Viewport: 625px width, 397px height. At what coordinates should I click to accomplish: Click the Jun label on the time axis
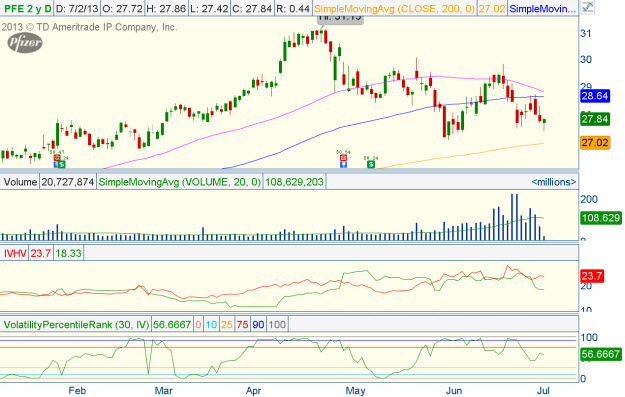pos(454,390)
